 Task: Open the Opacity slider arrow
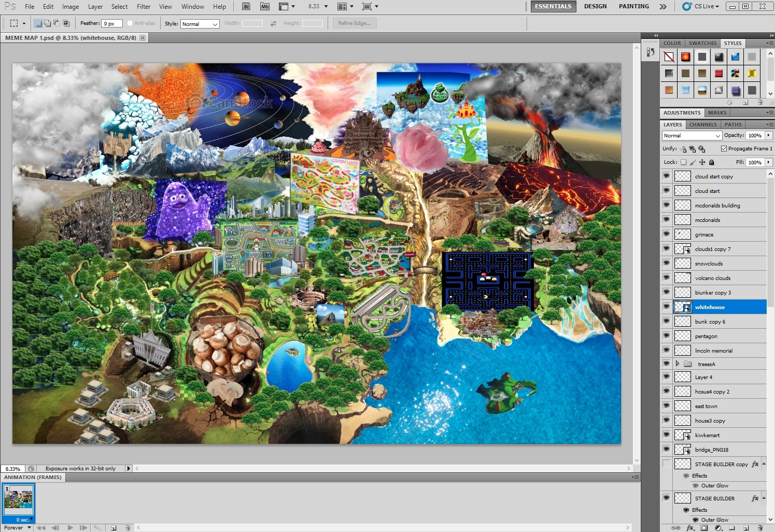pyautogui.click(x=768, y=135)
